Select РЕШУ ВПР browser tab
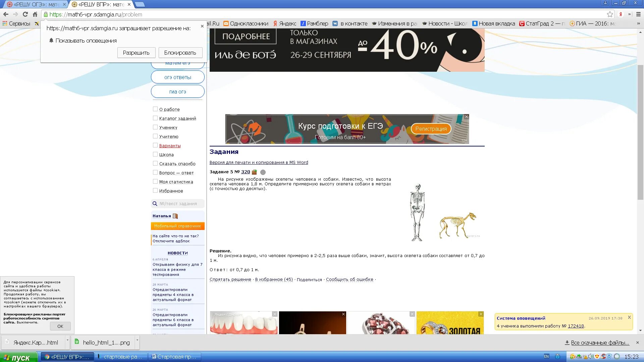 [101, 4]
